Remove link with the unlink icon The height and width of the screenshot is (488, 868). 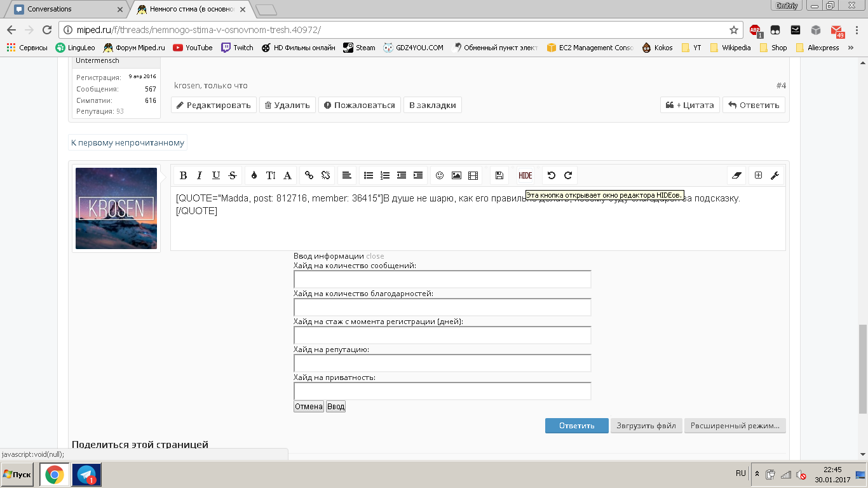(325, 175)
